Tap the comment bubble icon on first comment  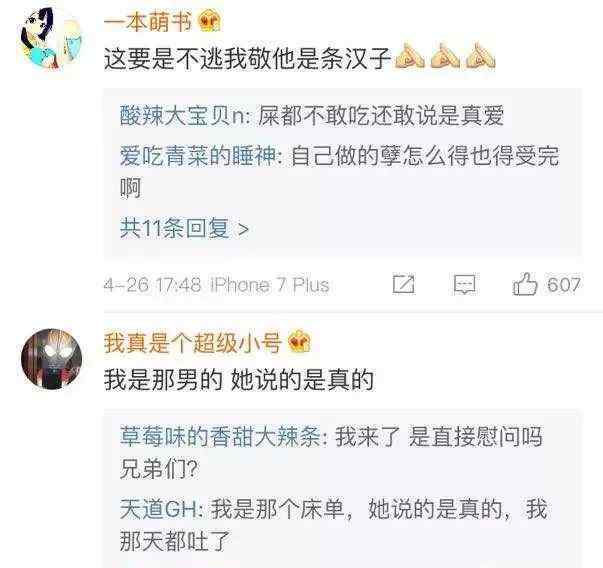click(x=465, y=285)
